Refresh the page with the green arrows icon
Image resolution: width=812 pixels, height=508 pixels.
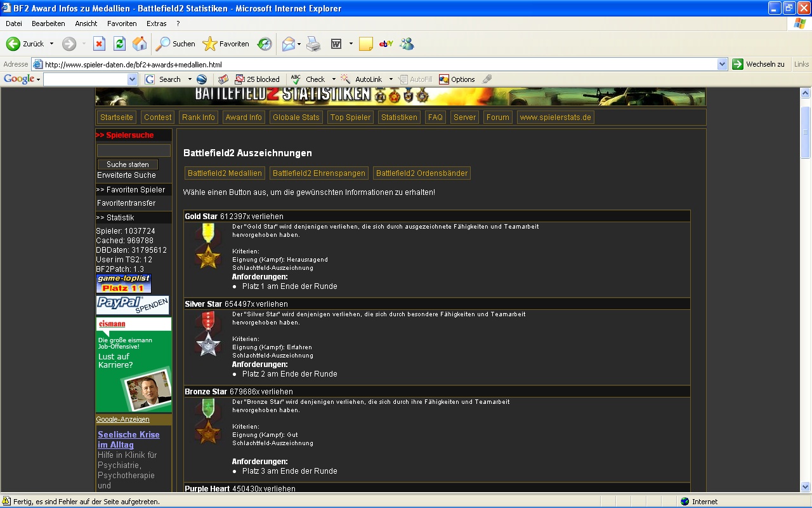click(119, 44)
